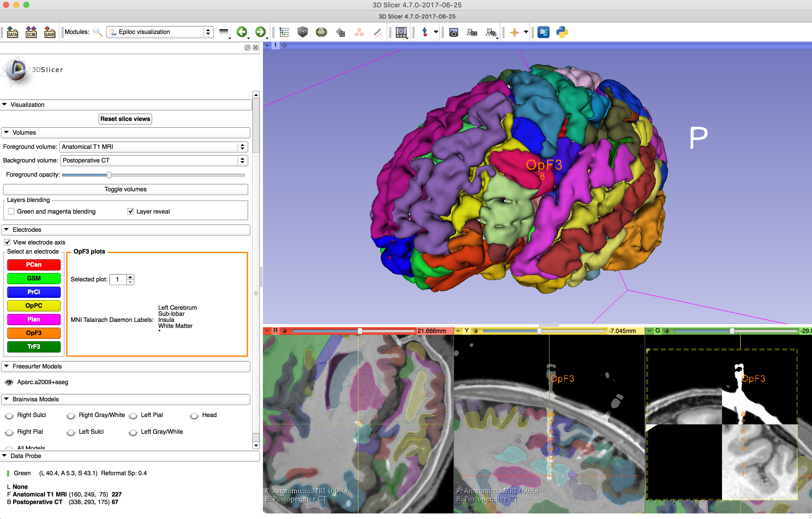Screen dimensions: 812x519
Task: Uncheck the Layer reveal checkbox
Action: point(130,212)
